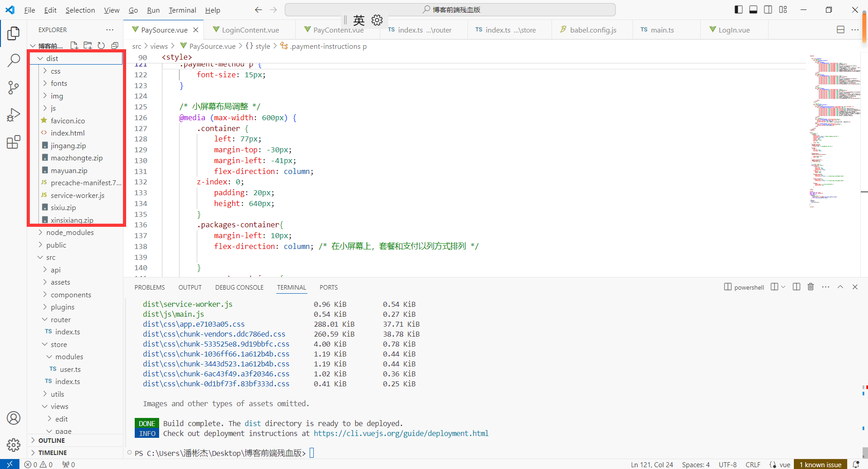The image size is (868, 469).
Task: Toggle the secondary side bar
Action: tap(768, 9)
